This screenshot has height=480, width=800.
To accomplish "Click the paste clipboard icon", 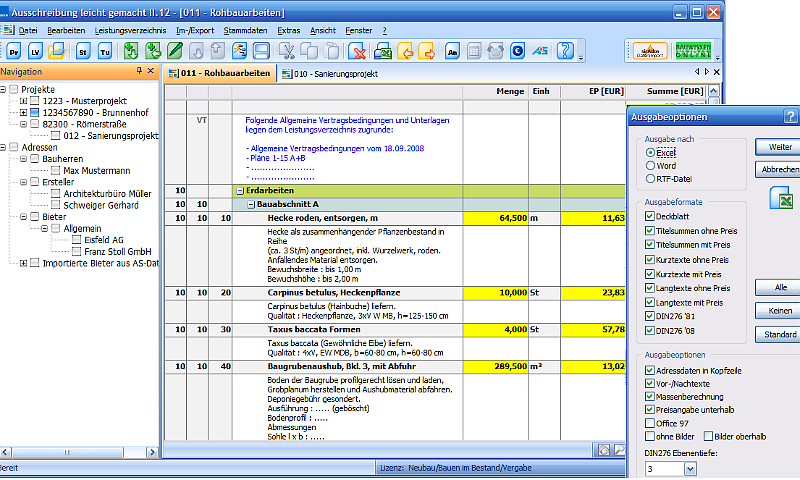I will [x=331, y=51].
